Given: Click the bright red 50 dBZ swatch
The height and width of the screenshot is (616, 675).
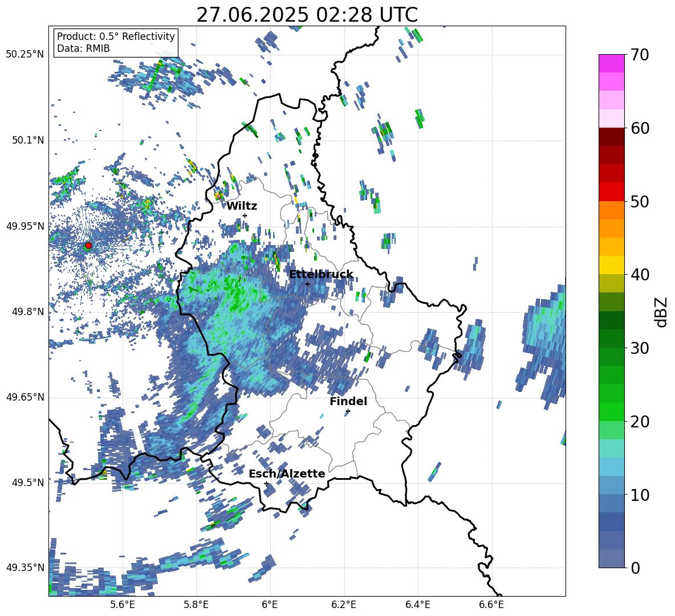Looking at the screenshot, I should pos(611,192).
